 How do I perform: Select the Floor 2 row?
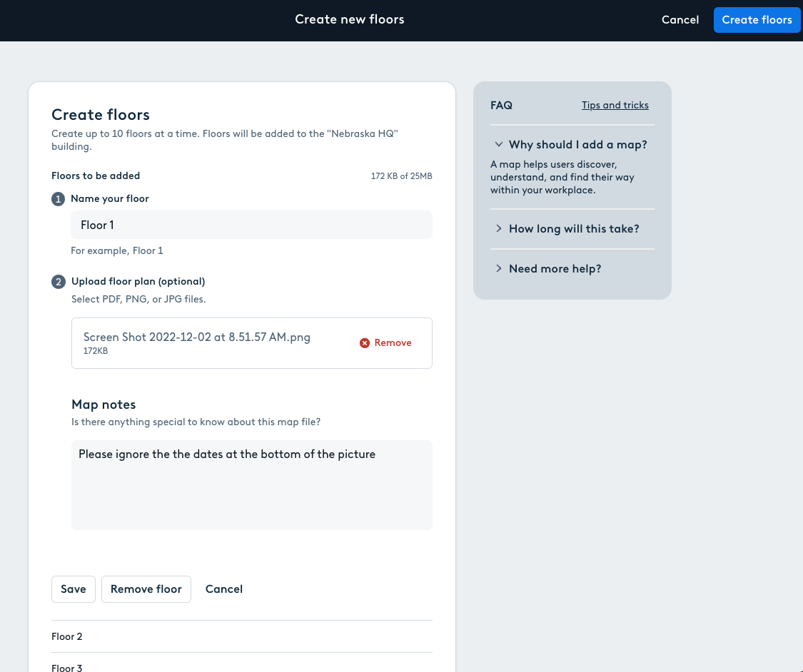tap(242, 636)
